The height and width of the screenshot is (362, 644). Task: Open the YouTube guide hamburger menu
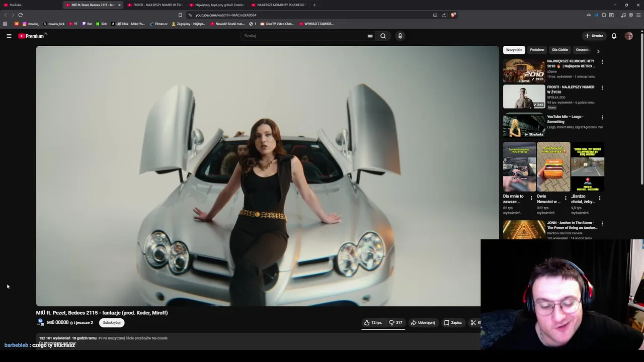tap(9, 36)
